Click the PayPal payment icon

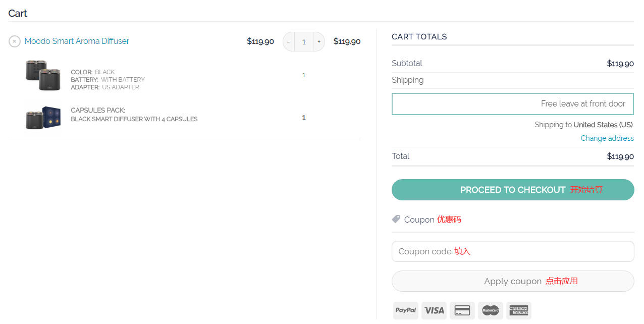[406, 310]
